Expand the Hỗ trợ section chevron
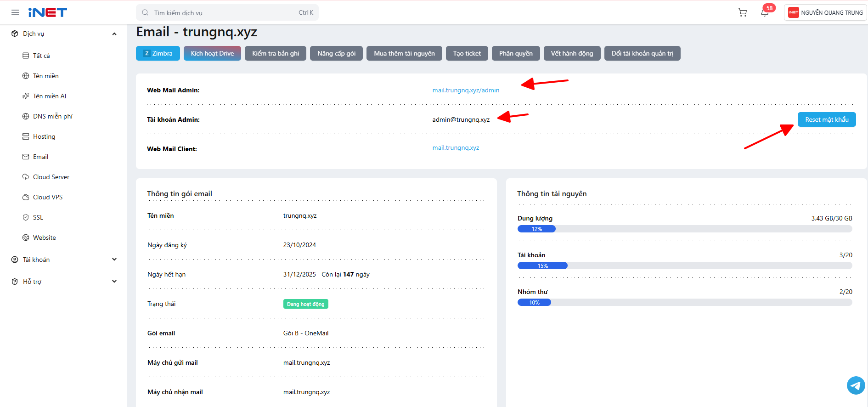 tap(114, 282)
